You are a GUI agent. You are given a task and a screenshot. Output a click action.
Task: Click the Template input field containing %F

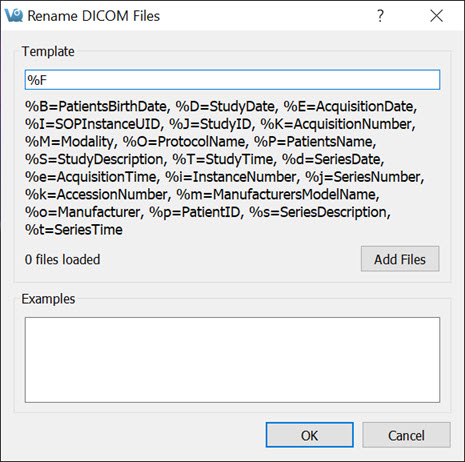[232, 80]
